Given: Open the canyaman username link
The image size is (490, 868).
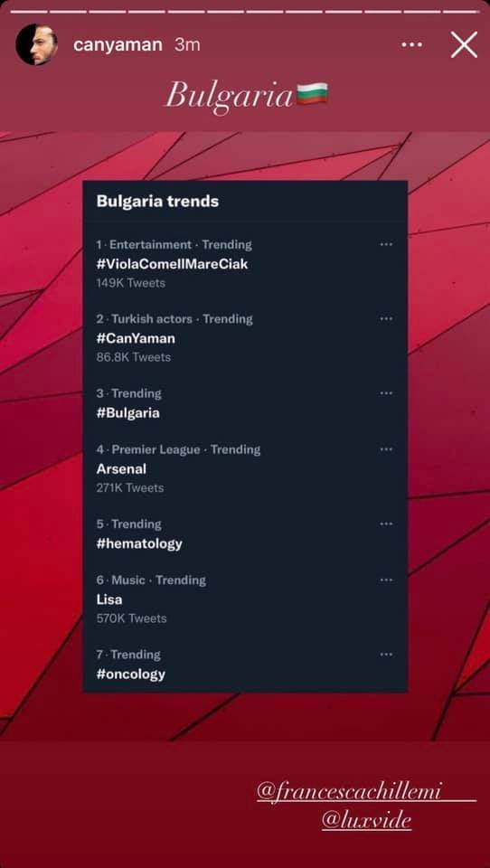Looking at the screenshot, I should (x=118, y=45).
